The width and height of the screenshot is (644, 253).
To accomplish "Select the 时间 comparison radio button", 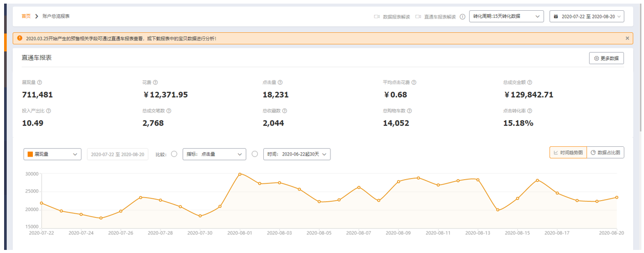I will click(255, 154).
